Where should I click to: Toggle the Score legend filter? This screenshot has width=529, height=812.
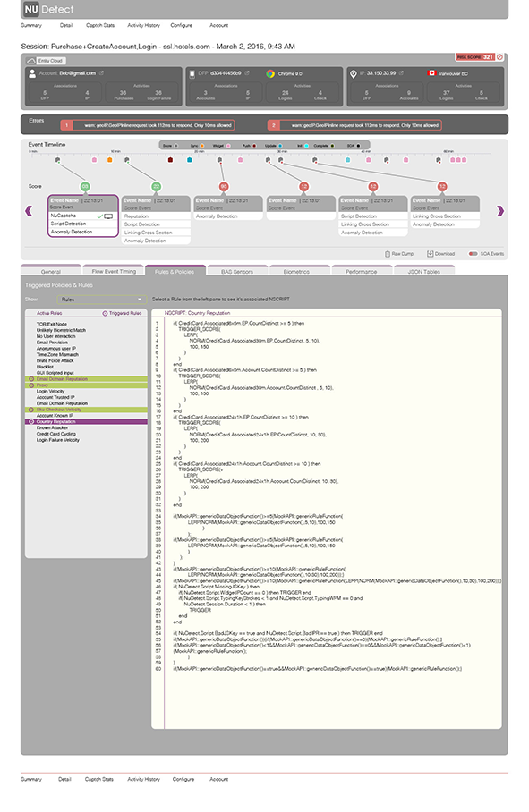click(x=170, y=146)
